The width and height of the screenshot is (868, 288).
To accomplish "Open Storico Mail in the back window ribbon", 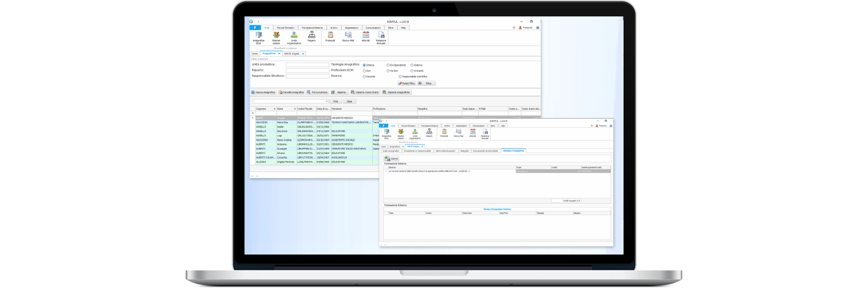I will click(x=348, y=37).
